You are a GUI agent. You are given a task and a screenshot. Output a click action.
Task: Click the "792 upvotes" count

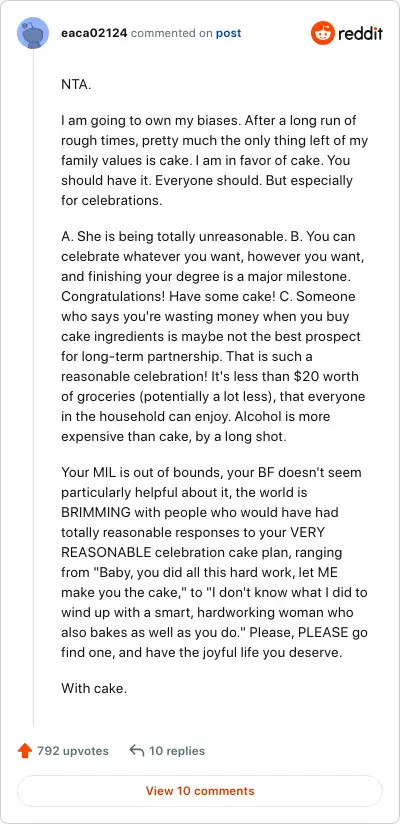73,750
